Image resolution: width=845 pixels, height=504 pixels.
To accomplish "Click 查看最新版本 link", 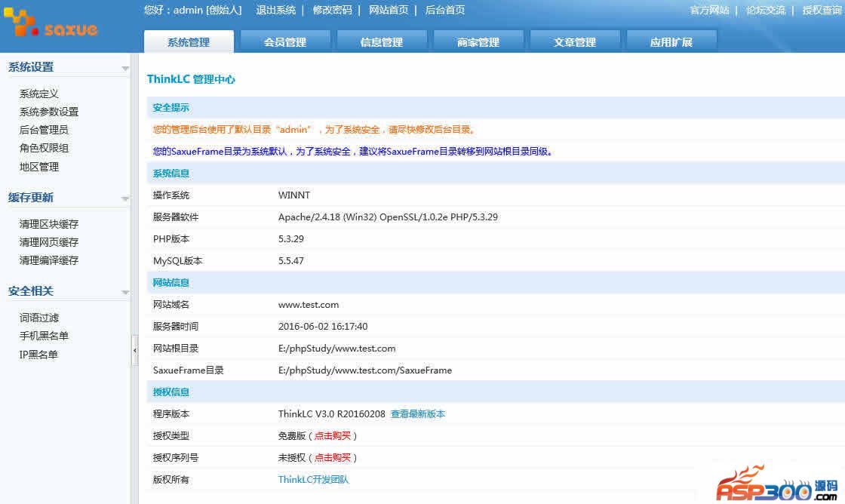I will tap(418, 413).
